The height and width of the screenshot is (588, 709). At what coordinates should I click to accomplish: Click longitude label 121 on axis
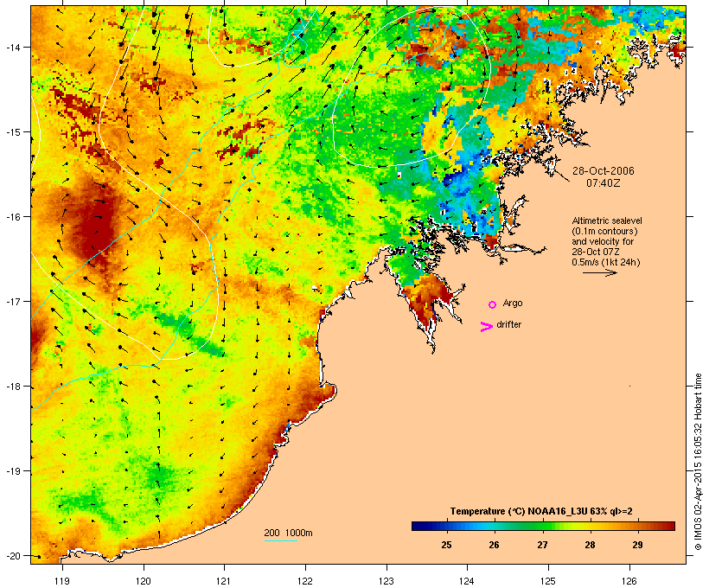click(x=224, y=581)
